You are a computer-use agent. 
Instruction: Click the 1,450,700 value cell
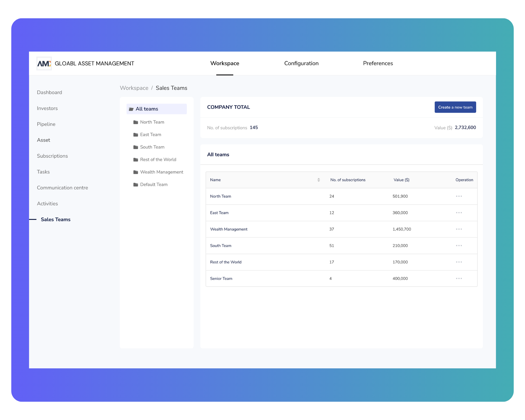click(x=402, y=229)
